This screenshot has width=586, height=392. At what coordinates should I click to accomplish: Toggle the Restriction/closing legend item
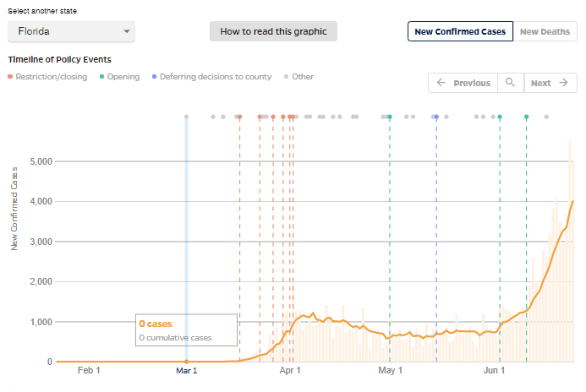[x=47, y=77]
